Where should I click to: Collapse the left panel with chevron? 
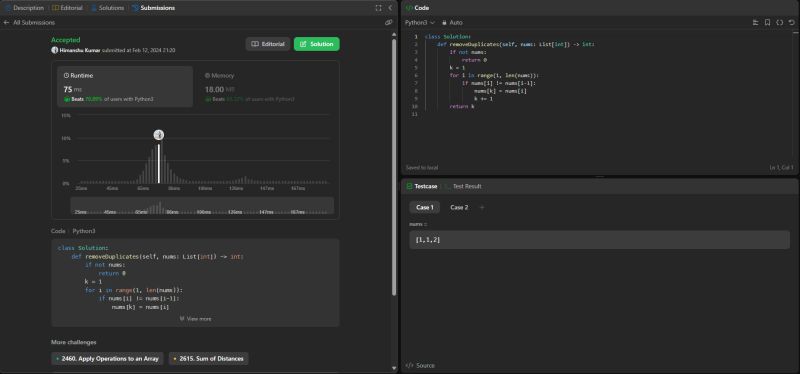point(390,8)
